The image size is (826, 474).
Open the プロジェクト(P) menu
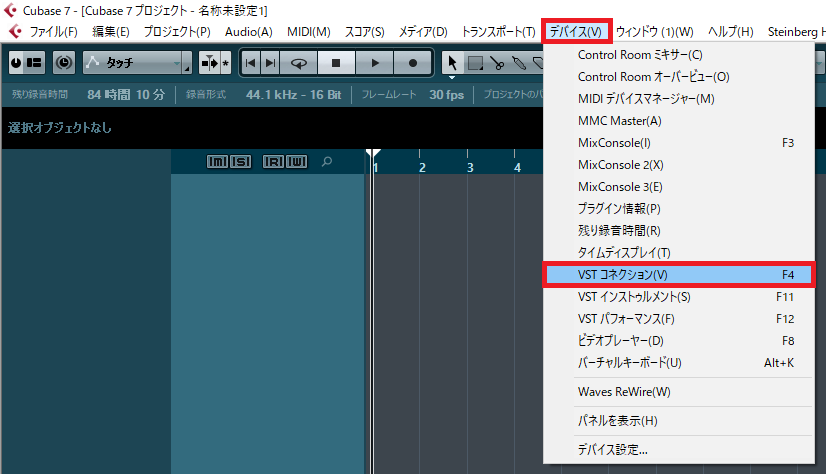(x=177, y=32)
